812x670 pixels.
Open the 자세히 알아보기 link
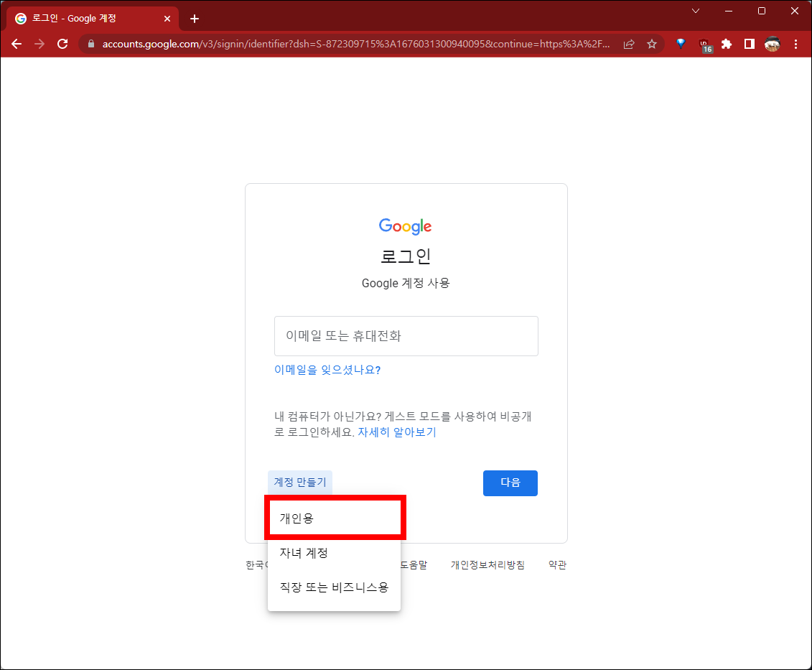point(397,432)
